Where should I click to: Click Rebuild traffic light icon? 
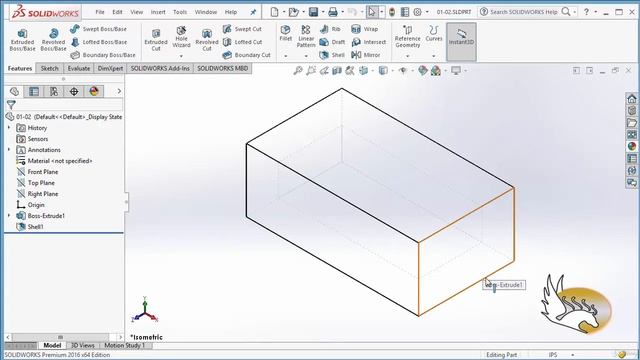click(x=392, y=12)
